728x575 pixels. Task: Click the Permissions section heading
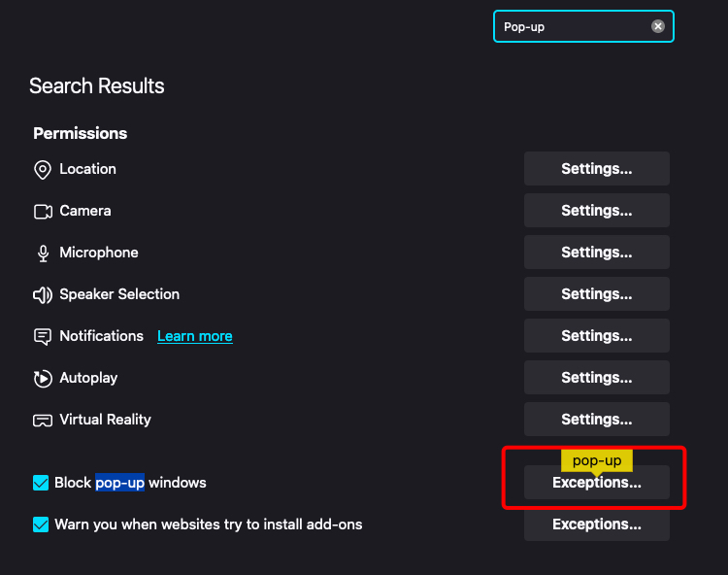[x=80, y=133]
